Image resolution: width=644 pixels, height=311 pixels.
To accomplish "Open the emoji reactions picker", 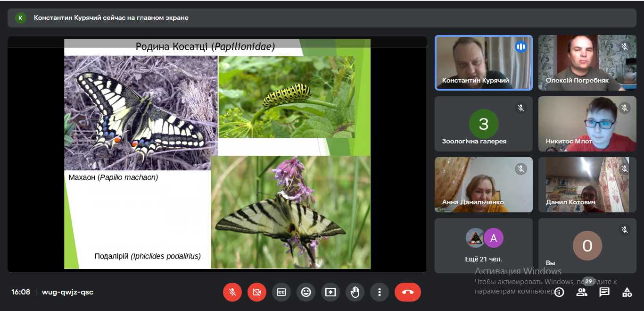I will pos(306,292).
